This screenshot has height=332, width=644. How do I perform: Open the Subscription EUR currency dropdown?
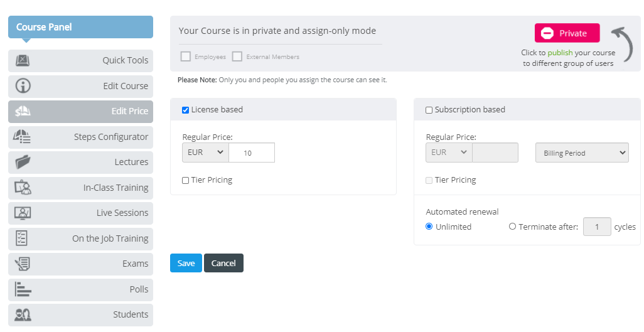coord(449,153)
